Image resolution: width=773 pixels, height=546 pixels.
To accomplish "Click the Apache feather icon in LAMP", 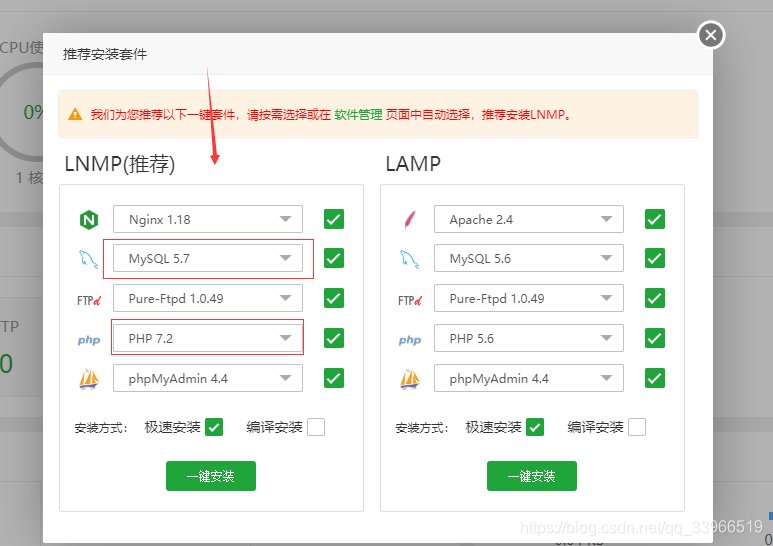I will pyautogui.click(x=410, y=220).
